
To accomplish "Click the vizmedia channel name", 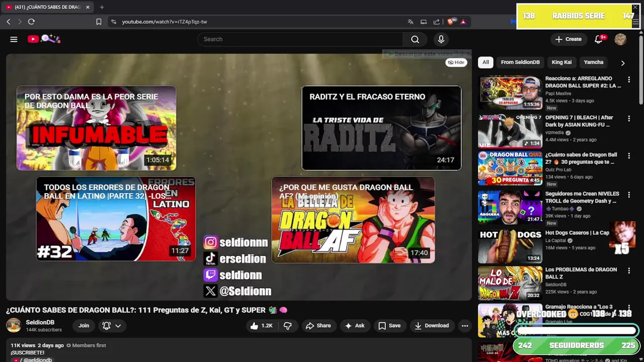I will point(555,133).
